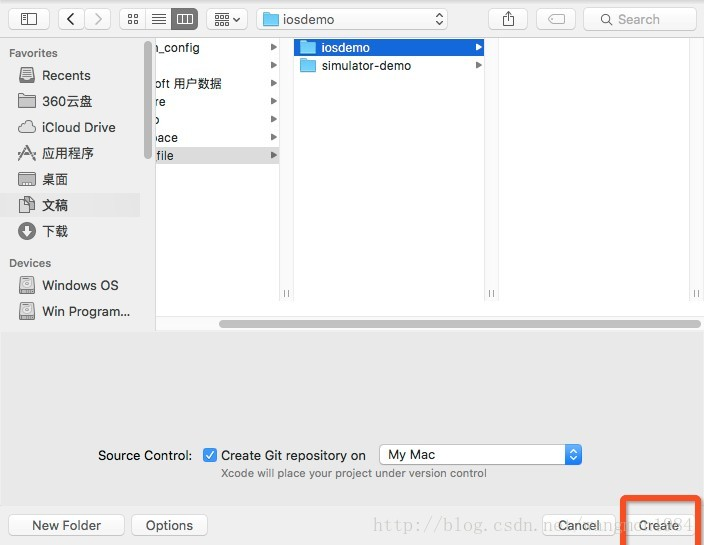Click the Cancel button
Screen dimensions: 704x545
pos(579,525)
